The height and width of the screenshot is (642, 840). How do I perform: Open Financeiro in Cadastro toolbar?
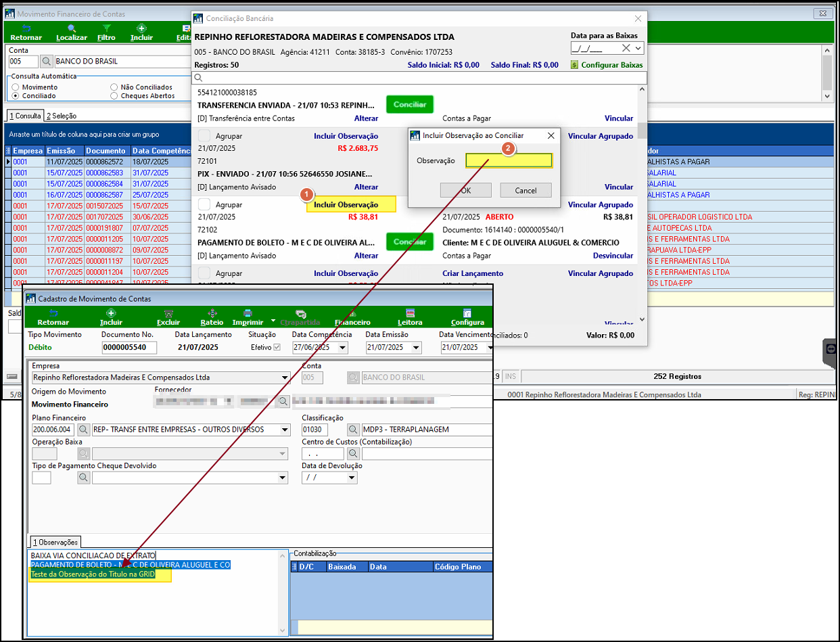(x=352, y=318)
